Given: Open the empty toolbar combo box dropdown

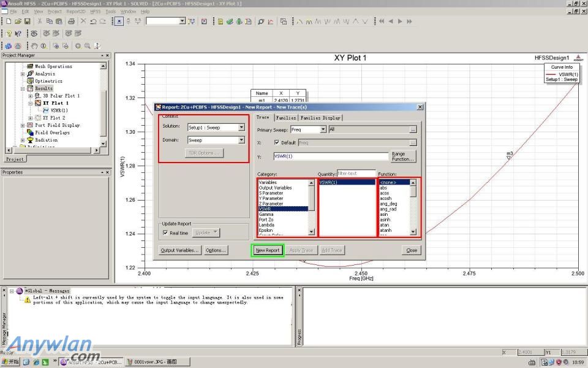Looking at the screenshot, I should pos(182,21).
